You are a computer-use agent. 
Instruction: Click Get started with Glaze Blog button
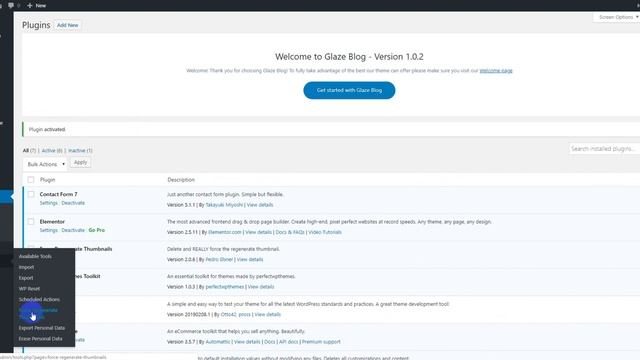point(349,90)
